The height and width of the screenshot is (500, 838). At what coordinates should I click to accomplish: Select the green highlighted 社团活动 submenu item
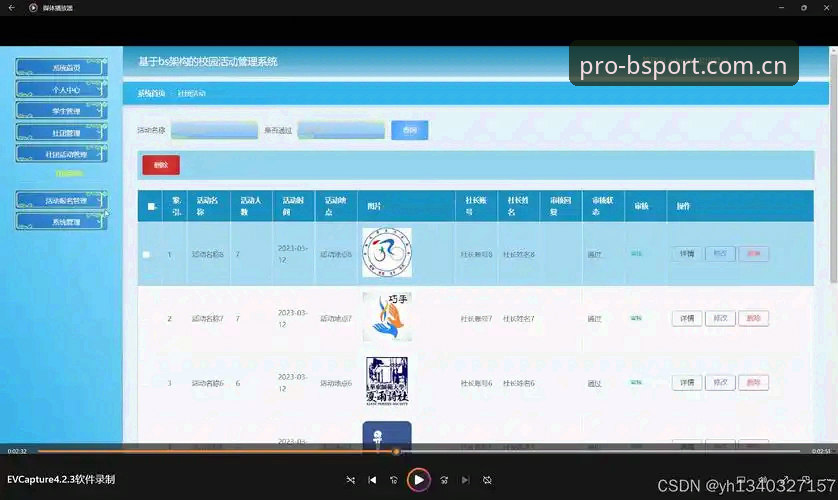pyautogui.click(x=69, y=173)
